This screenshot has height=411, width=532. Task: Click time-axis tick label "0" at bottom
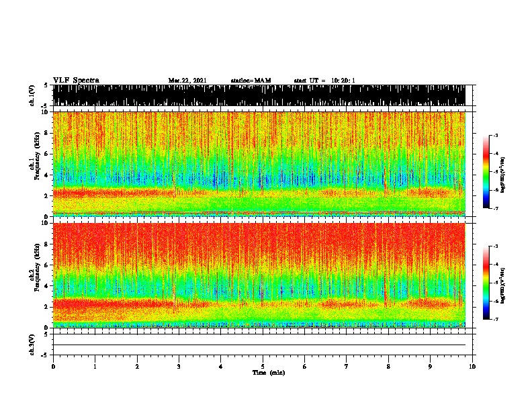coord(53,366)
